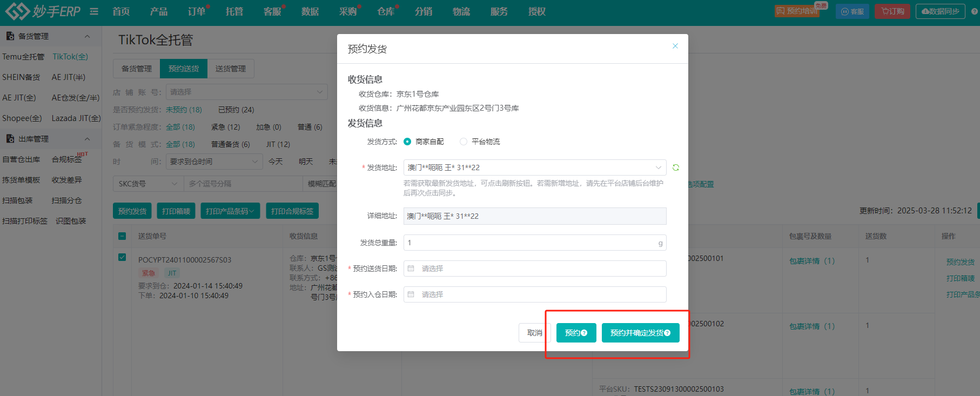Viewport: 980px width, 396px height.
Task: Click the 打印合规标签 button
Action: [x=292, y=211]
